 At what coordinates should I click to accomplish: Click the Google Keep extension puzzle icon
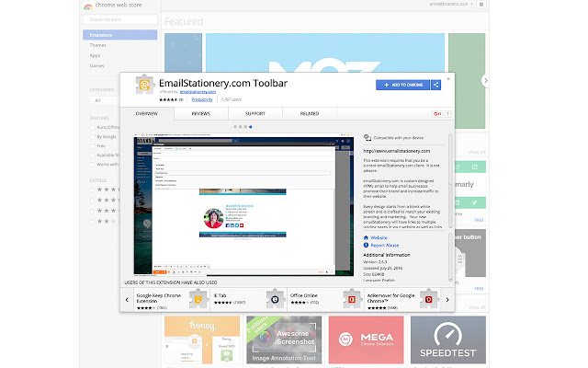click(198, 299)
